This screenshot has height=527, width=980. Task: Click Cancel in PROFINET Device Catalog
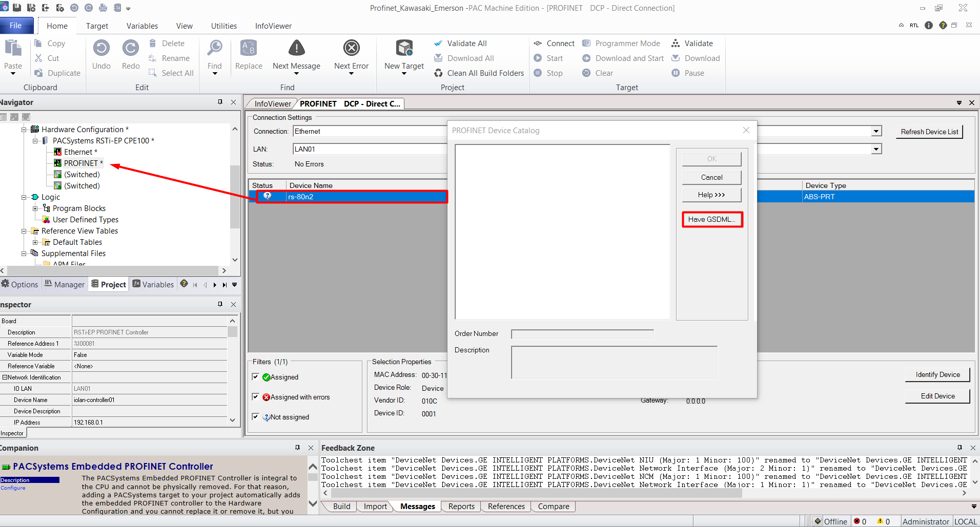tap(711, 177)
